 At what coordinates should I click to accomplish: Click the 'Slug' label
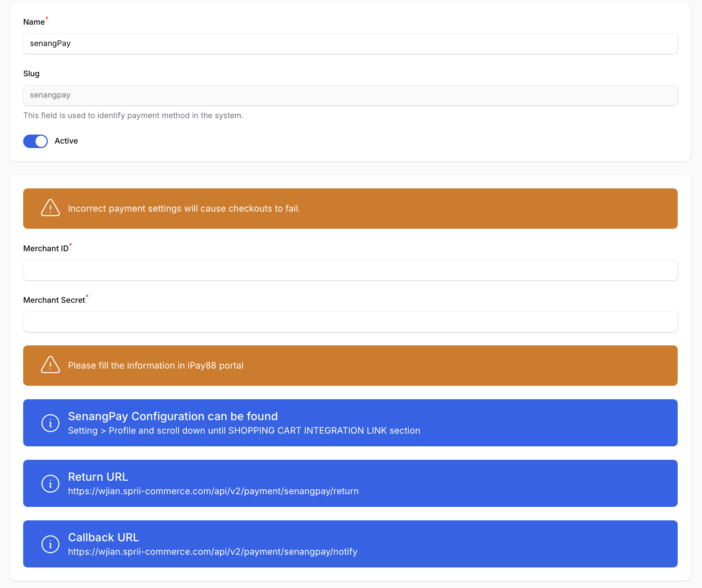coord(31,74)
